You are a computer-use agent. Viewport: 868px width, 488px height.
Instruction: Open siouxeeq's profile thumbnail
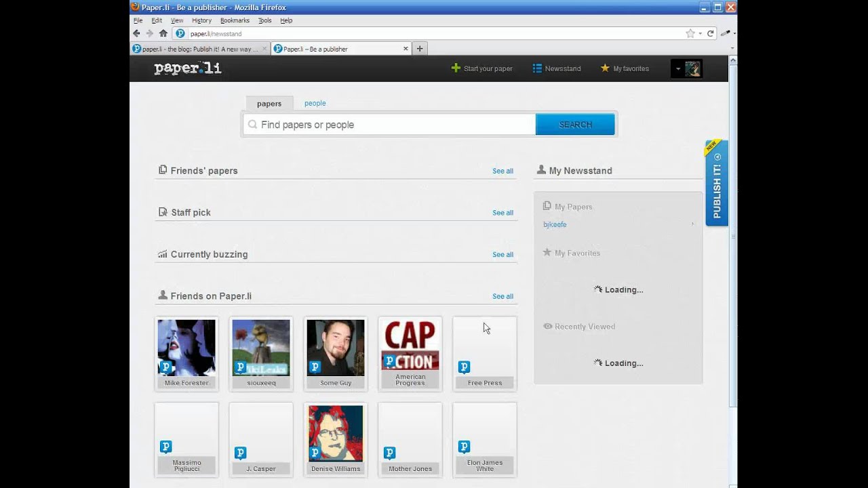(261, 348)
